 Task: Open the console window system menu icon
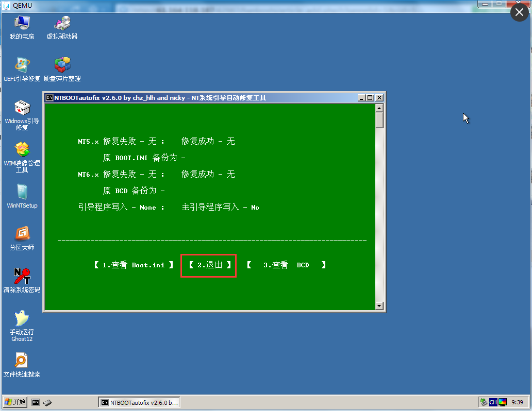point(49,98)
